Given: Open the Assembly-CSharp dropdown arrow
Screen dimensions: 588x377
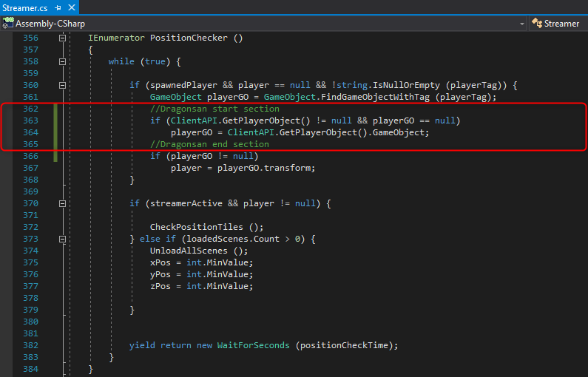Looking at the screenshot, I should pos(521,24).
